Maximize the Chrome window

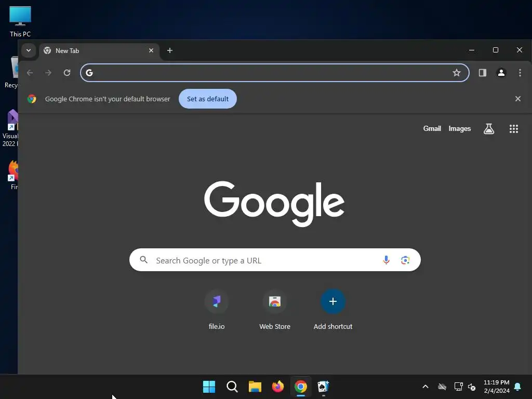click(495, 50)
